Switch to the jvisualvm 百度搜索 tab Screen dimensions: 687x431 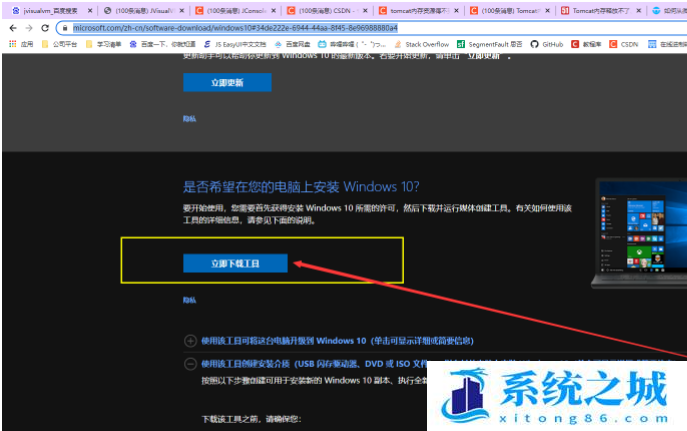pyautogui.click(x=48, y=10)
